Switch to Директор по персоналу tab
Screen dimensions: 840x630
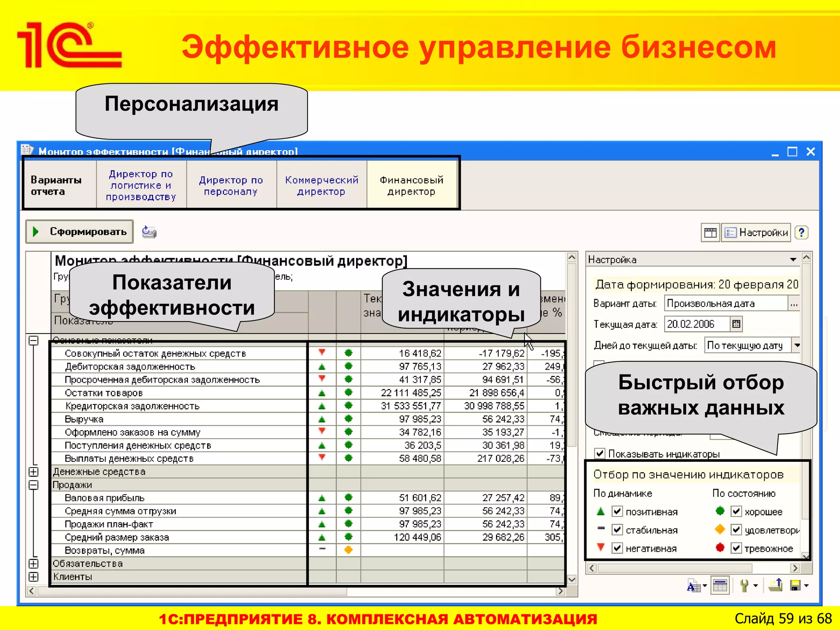coord(231,185)
